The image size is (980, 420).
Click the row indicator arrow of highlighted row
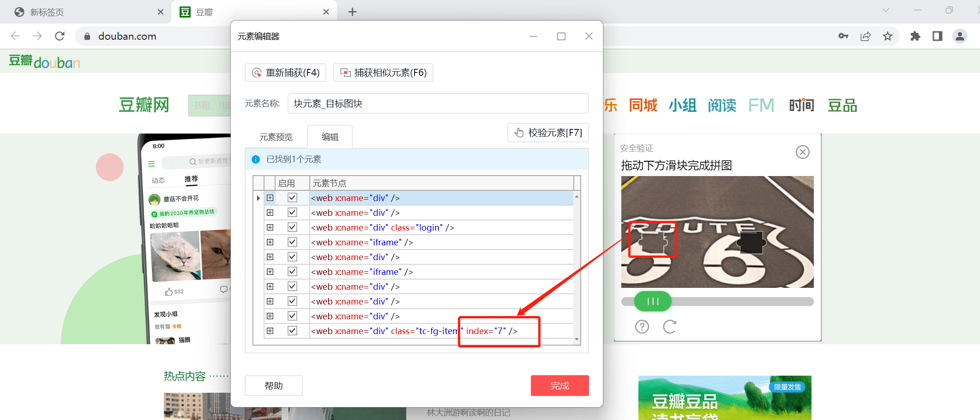coord(258,198)
